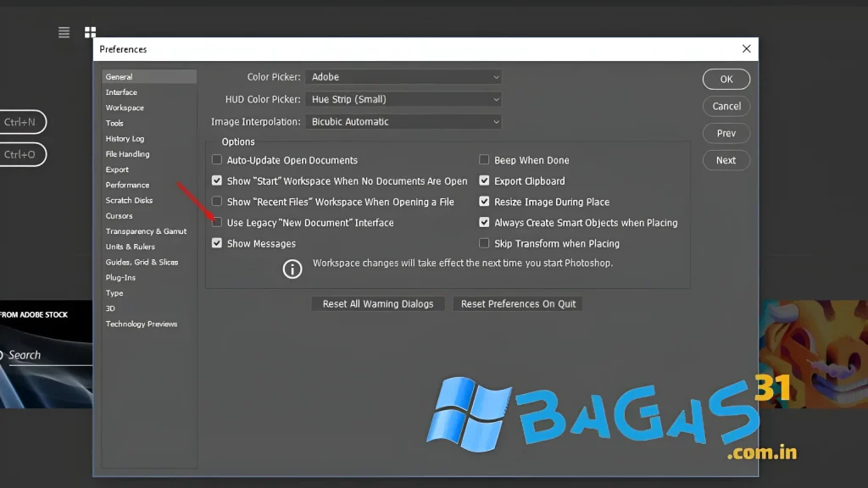Click the Adobe Stock Search field
868x488 pixels.
click(47, 355)
